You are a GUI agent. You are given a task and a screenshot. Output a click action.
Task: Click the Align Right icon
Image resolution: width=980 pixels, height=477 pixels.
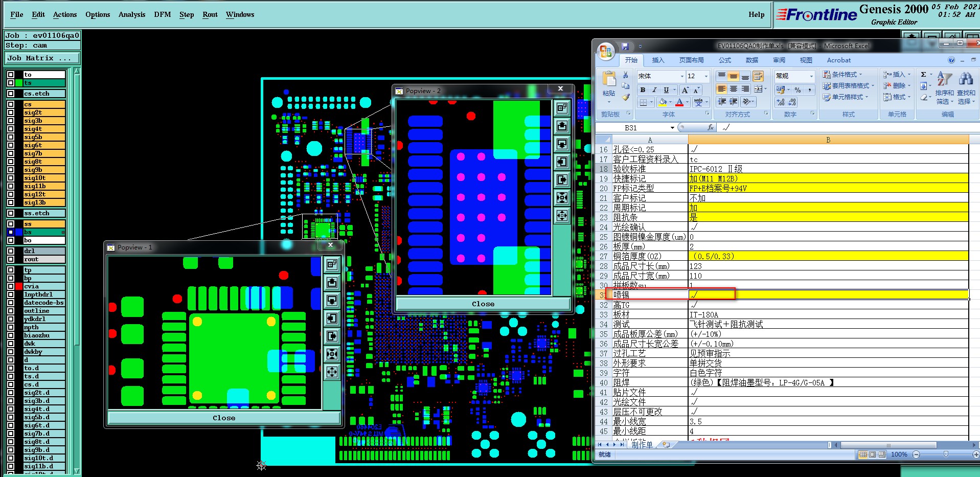(x=745, y=89)
